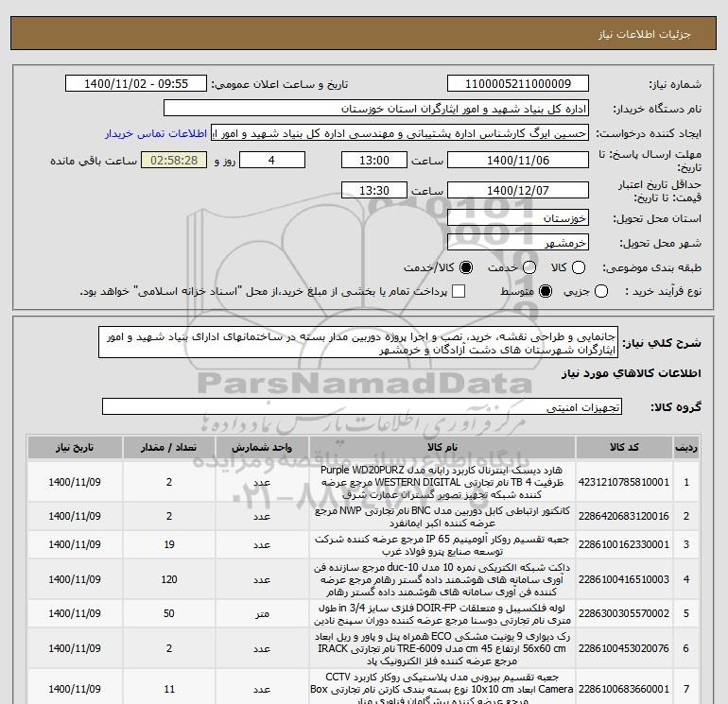The width and height of the screenshot is (728, 704).
Task: Click the 9 unit ECO wall rack item
Action: pyautogui.click(x=442, y=648)
